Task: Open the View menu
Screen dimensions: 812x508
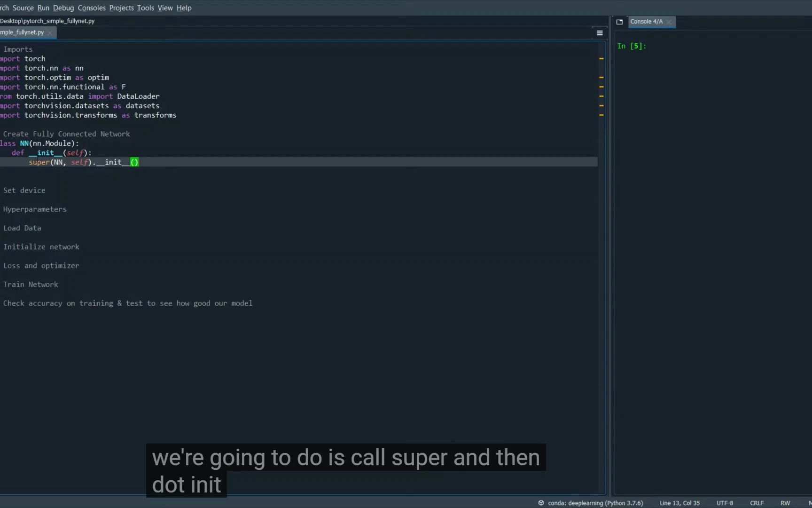Action: click(165, 8)
